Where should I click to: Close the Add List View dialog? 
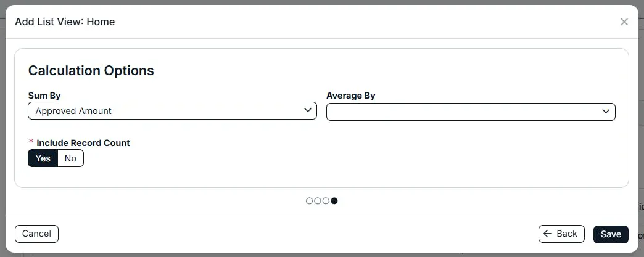click(624, 22)
